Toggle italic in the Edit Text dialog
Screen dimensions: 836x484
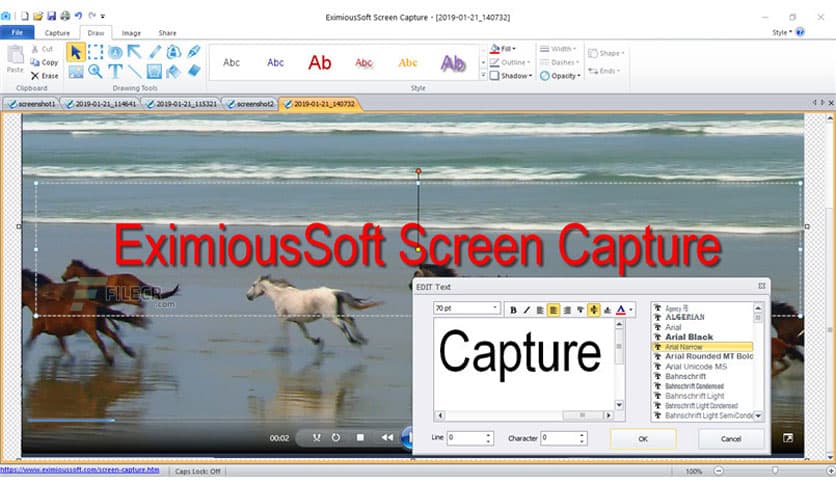coord(526,310)
